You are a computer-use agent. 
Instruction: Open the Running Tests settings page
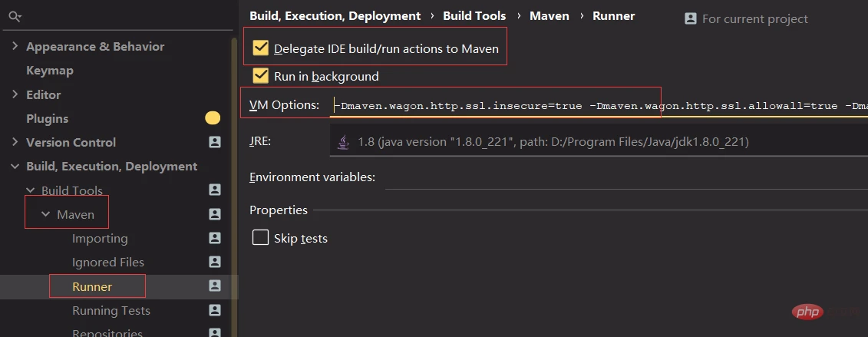click(111, 310)
